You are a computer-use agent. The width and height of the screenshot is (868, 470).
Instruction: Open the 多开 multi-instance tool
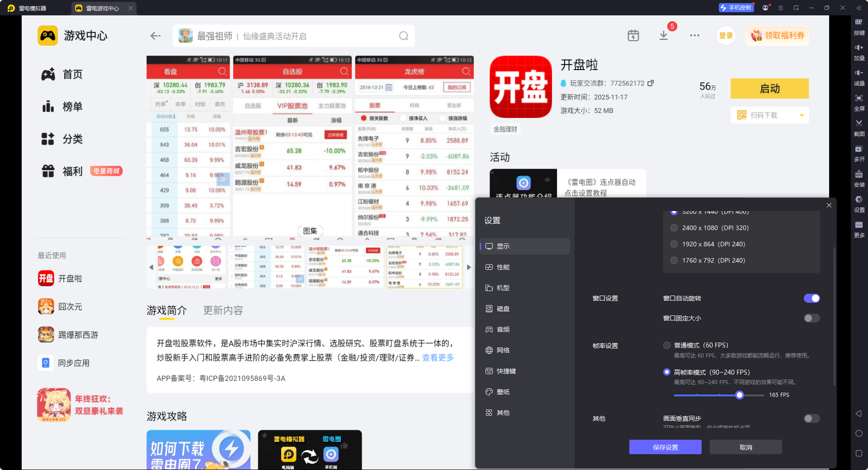[859, 153]
